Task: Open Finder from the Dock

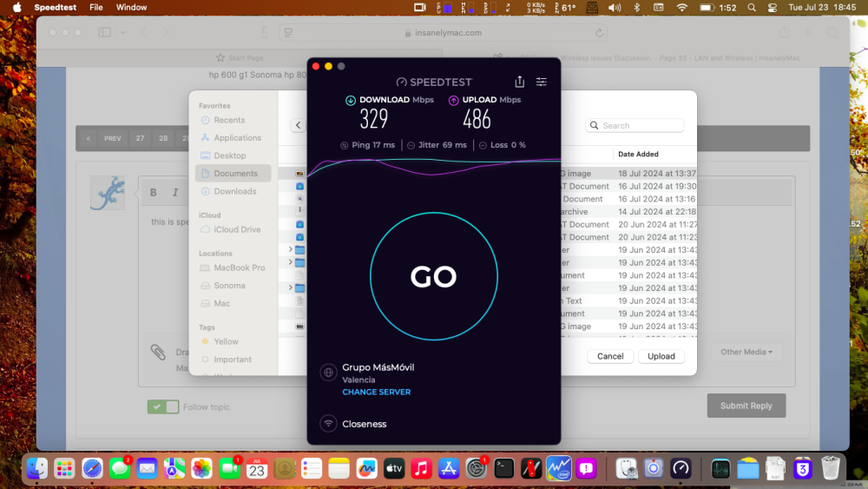Action: click(37, 468)
